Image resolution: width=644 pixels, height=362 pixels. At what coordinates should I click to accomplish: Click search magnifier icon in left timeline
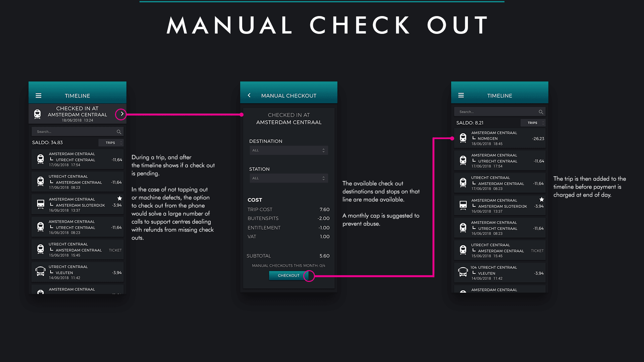pyautogui.click(x=119, y=132)
